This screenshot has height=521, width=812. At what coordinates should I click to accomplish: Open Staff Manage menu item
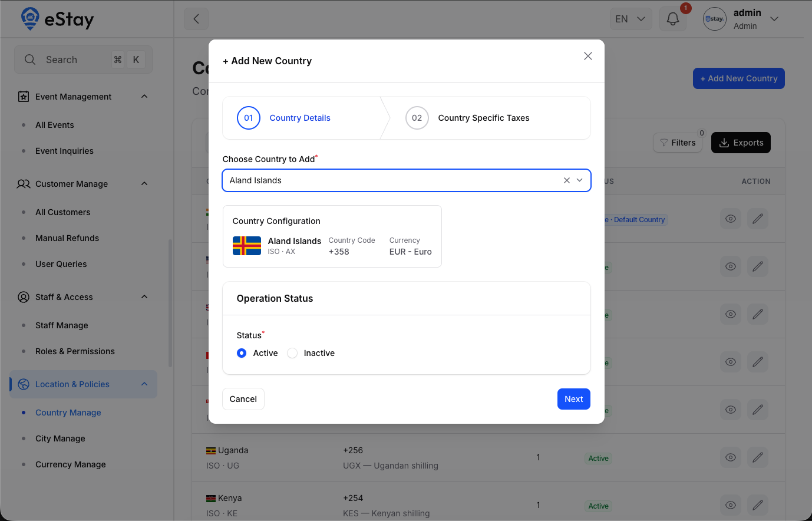click(62, 325)
